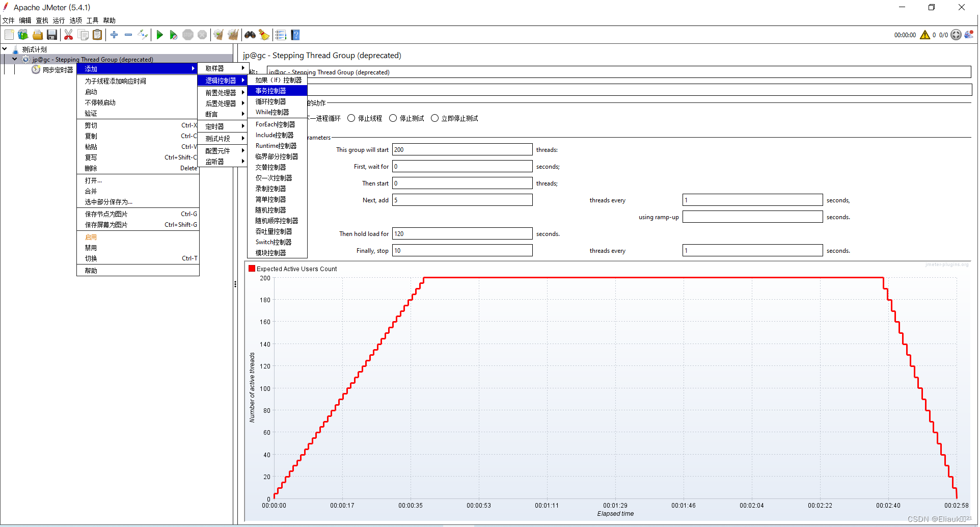Collapse all nodes with minus icon

pyautogui.click(x=128, y=35)
